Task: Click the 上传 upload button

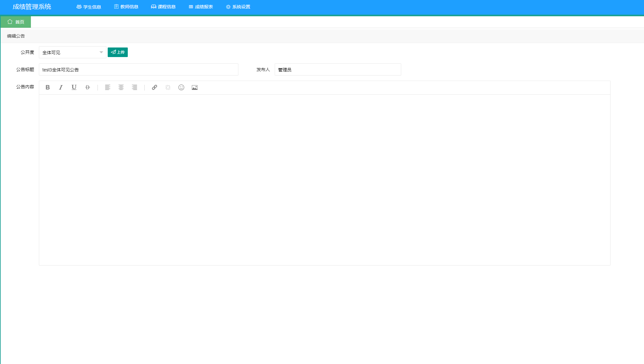Action: pos(118,52)
